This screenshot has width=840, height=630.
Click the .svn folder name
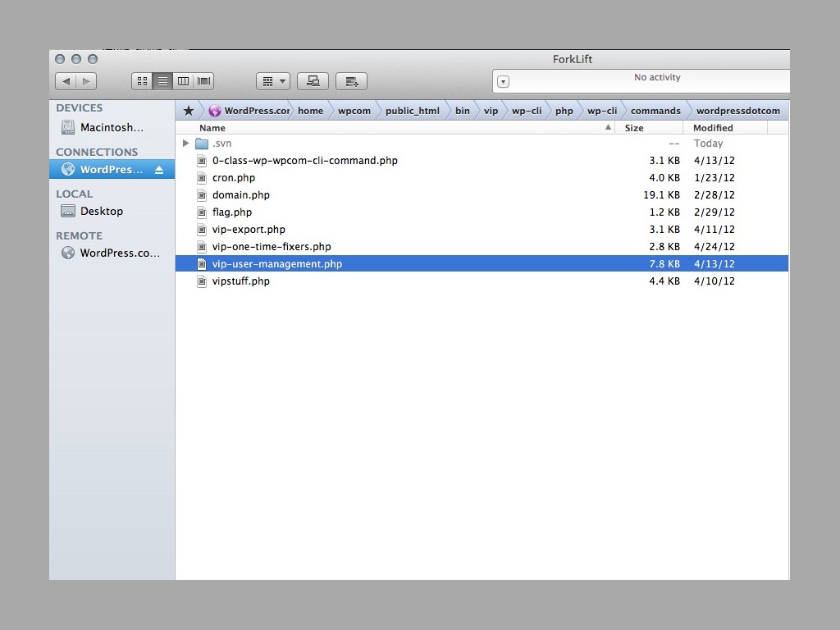[221, 144]
